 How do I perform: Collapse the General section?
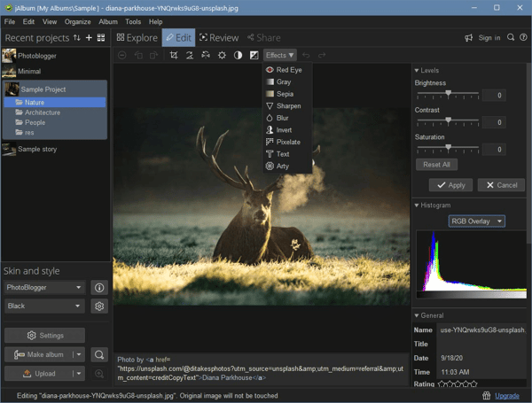click(x=417, y=315)
